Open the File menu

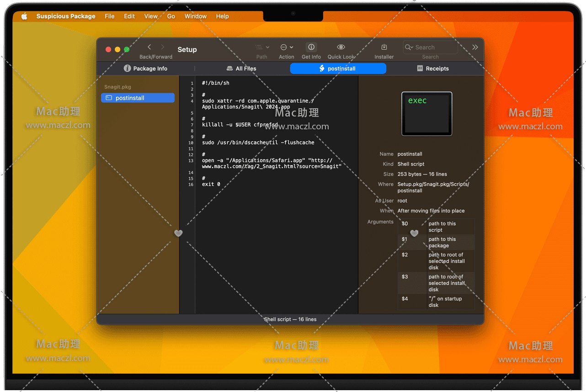click(109, 16)
